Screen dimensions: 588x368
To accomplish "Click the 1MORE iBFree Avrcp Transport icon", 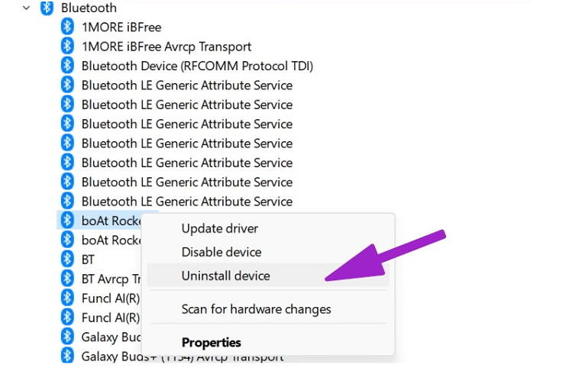I will [67, 47].
